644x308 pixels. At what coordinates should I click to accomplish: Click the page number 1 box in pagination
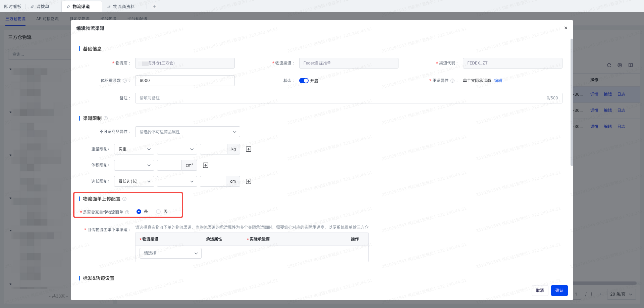coord(577,294)
